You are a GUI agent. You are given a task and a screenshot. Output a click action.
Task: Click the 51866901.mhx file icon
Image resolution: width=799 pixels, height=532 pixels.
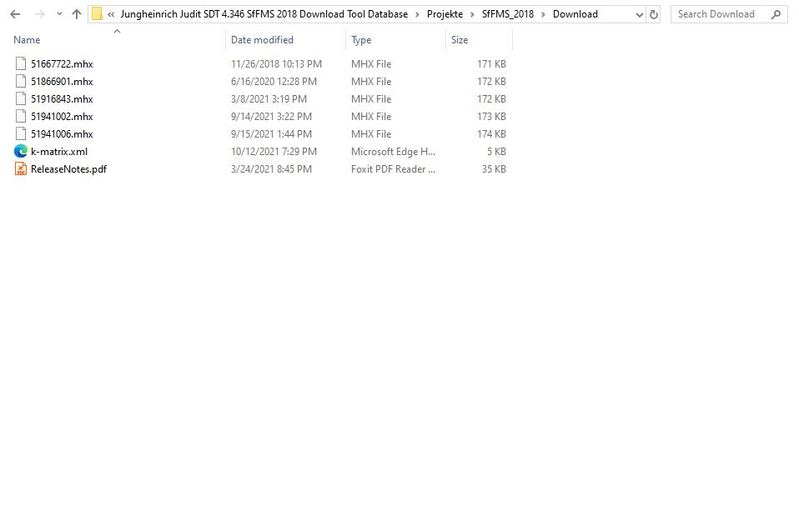[20, 81]
